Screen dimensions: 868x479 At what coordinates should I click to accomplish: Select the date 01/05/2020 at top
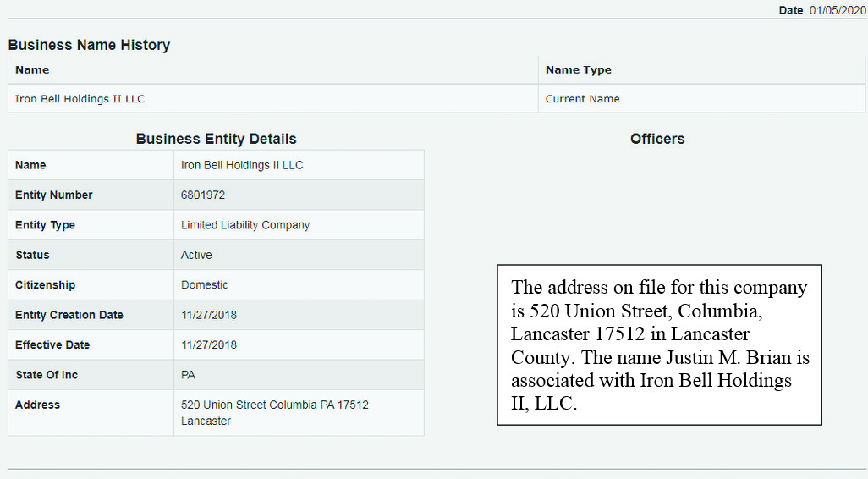(838, 10)
